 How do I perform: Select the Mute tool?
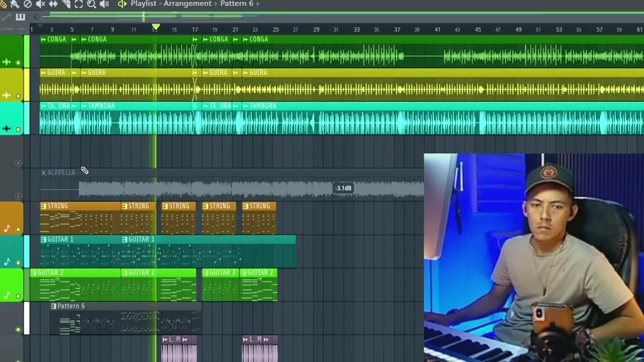coord(40,4)
